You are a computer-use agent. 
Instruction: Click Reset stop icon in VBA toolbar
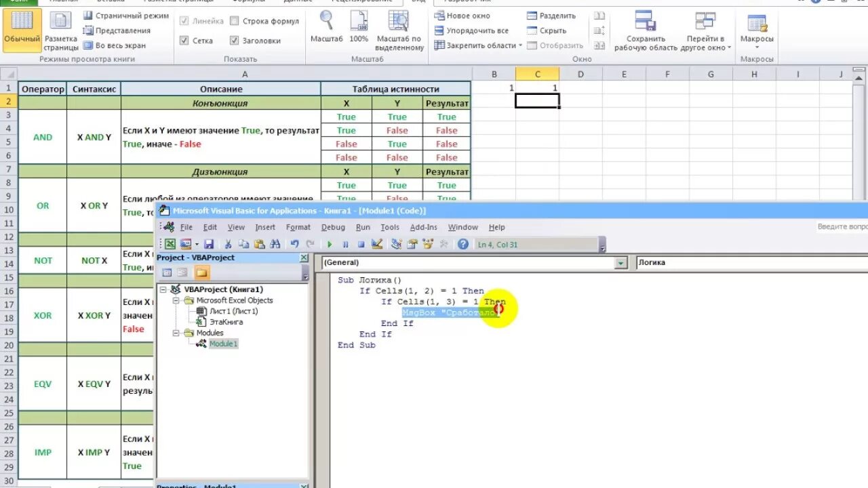[361, 244]
